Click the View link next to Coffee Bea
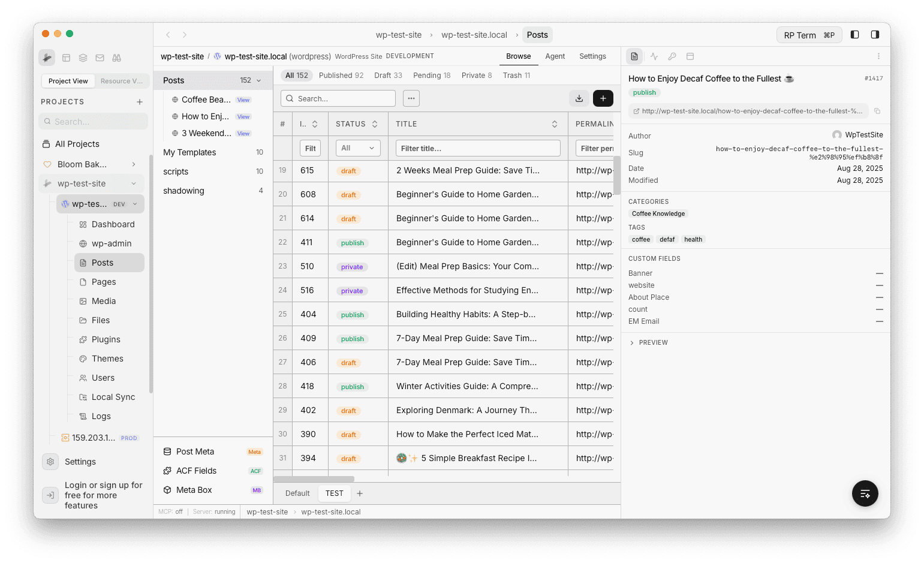The height and width of the screenshot is (563, 924). click(243, 100)
